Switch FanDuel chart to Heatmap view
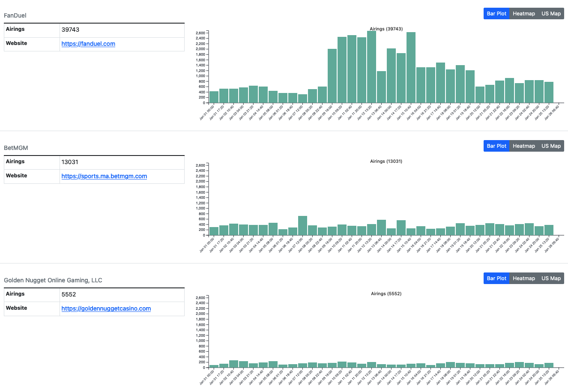This screenshot has width=568, height=392. (523, 14)
